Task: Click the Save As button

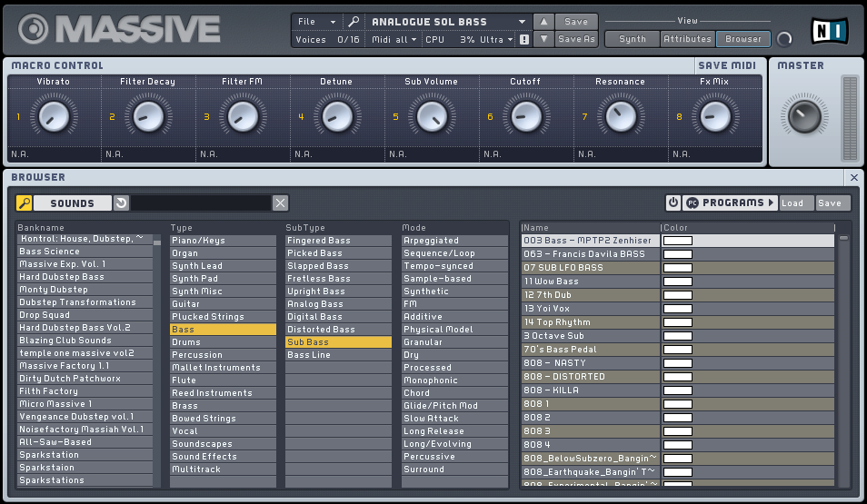Action: coord(576,39)
